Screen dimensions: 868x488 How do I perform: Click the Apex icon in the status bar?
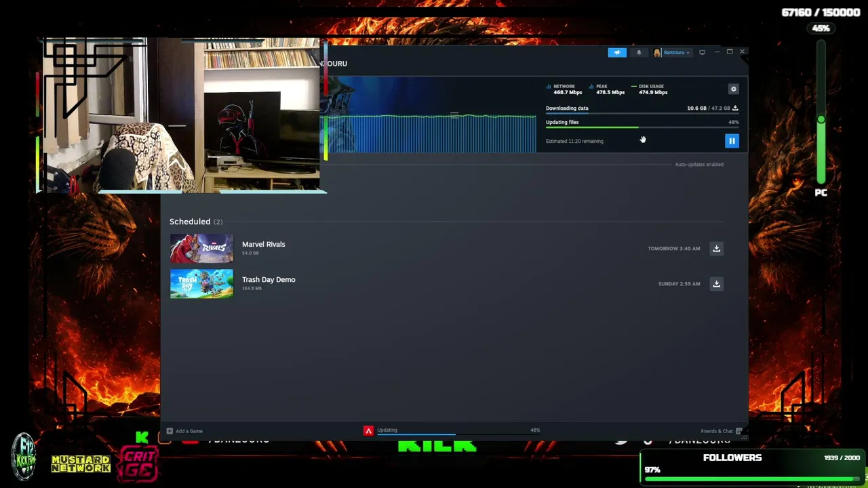[368, 430]
